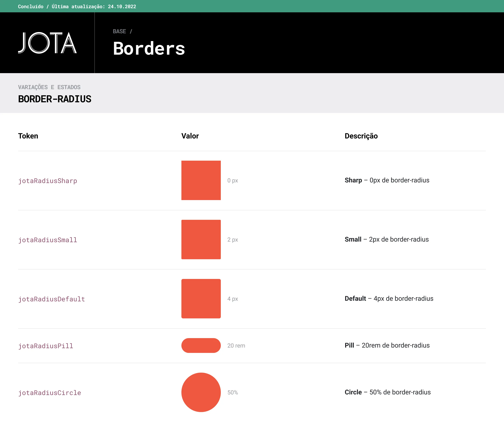Click the Token column header
Image resolution: width=504 pixels, height=440 pixels.
click(x=28, y=136)
